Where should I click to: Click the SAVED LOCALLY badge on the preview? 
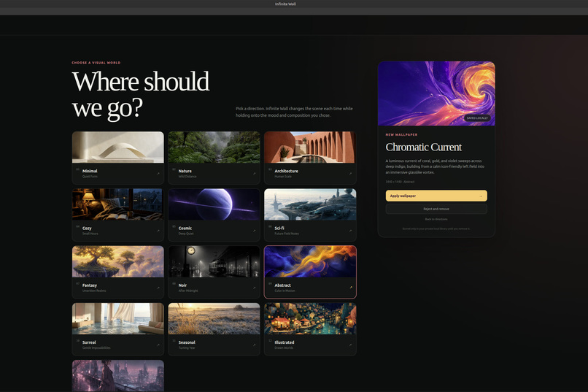pyautogui.click(x=477, y=118)
